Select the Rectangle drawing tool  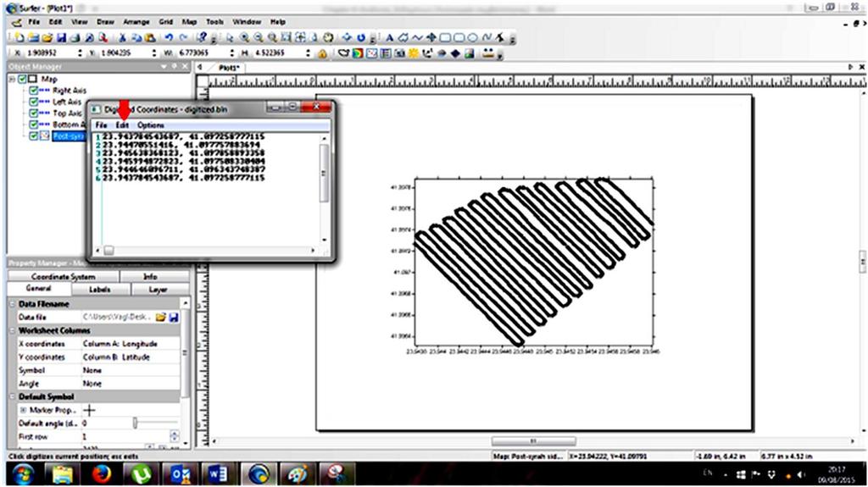pyautogui.click(x=444, y=37)
